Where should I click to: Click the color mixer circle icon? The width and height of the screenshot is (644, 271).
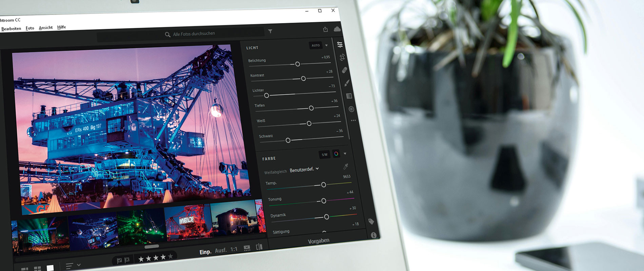point(336,154)
